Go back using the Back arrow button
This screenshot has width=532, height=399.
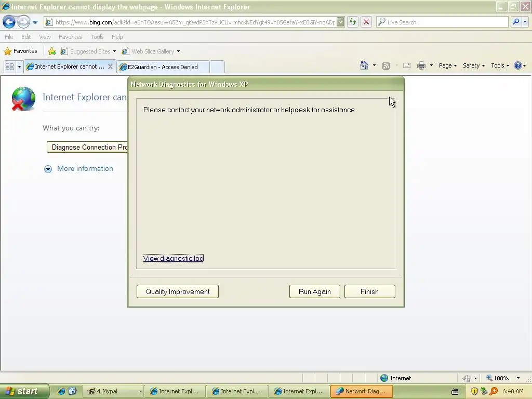[9, 22]
